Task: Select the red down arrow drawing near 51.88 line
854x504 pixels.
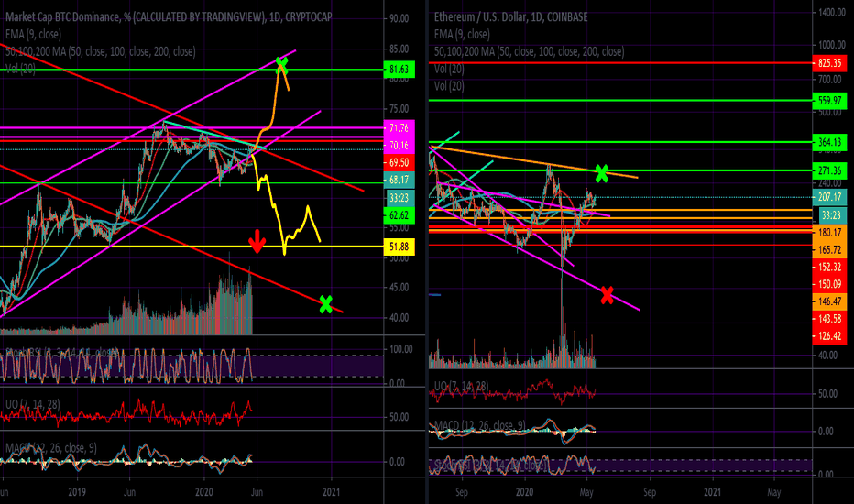Action: (x=257, y=241)
